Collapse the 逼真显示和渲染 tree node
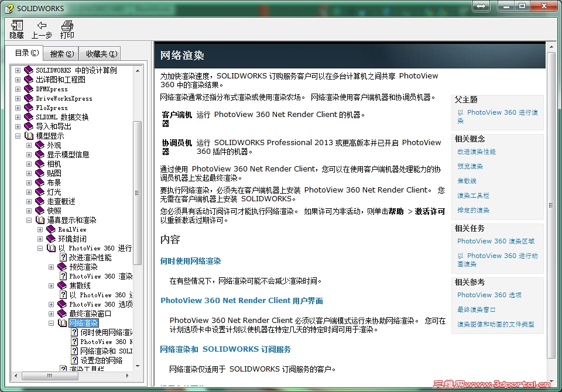Image resolution: width=562 pixels, height=392 pixels. (x=29, y=220)
